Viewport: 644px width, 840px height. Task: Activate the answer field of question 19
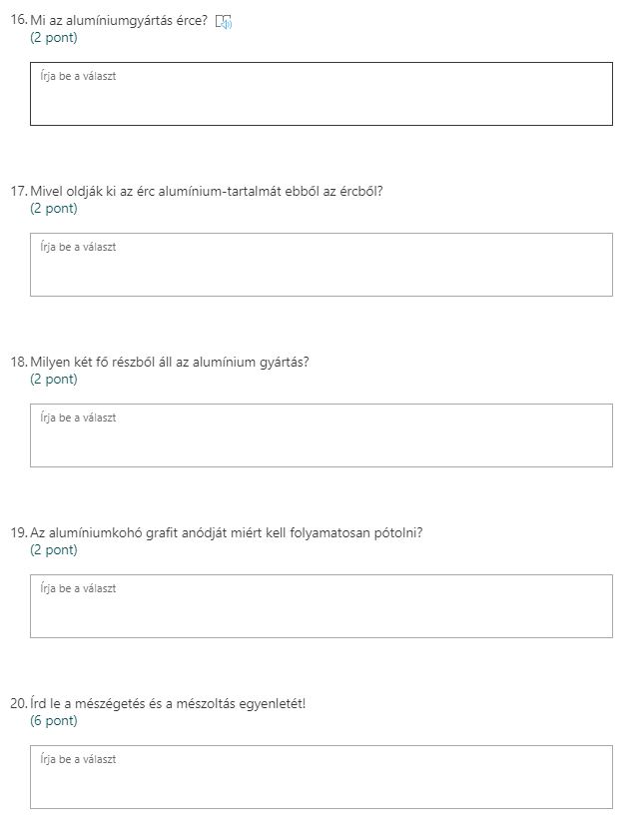[321, 606]
